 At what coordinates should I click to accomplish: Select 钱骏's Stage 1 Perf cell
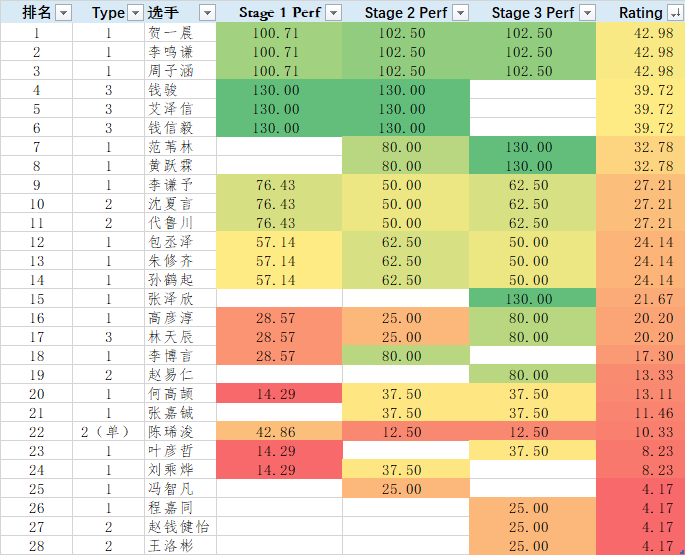point(279,89)
